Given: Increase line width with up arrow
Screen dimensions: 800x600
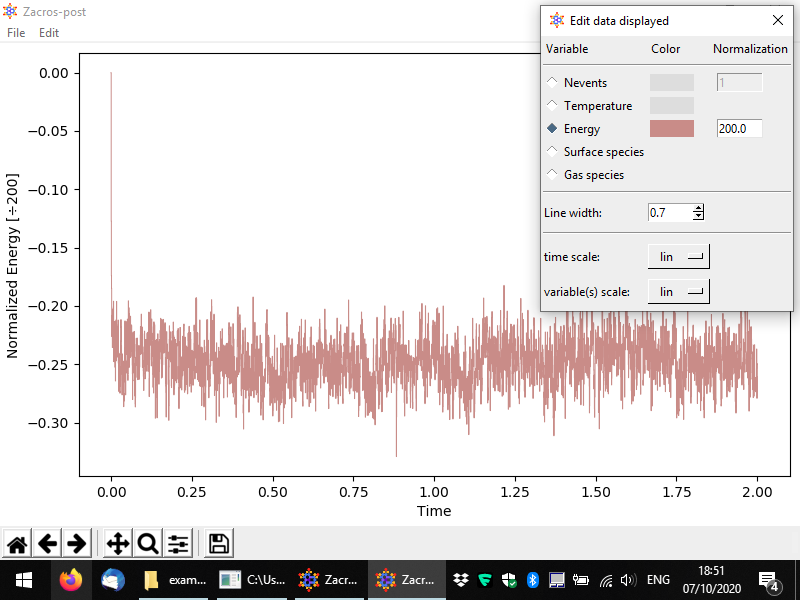Looking at the screenshot, I should point(698,208).
